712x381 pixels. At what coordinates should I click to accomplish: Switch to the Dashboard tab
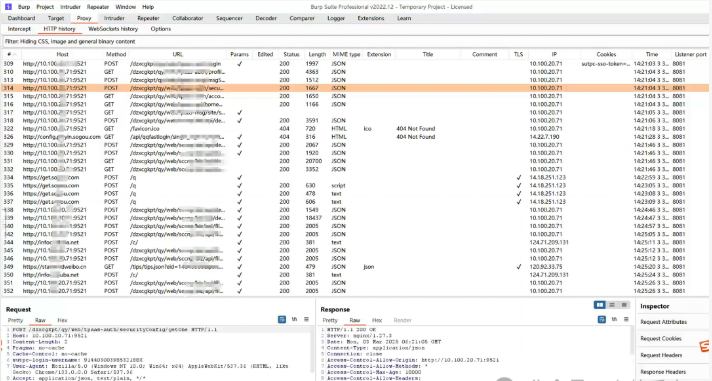click(x=21, y=18)
